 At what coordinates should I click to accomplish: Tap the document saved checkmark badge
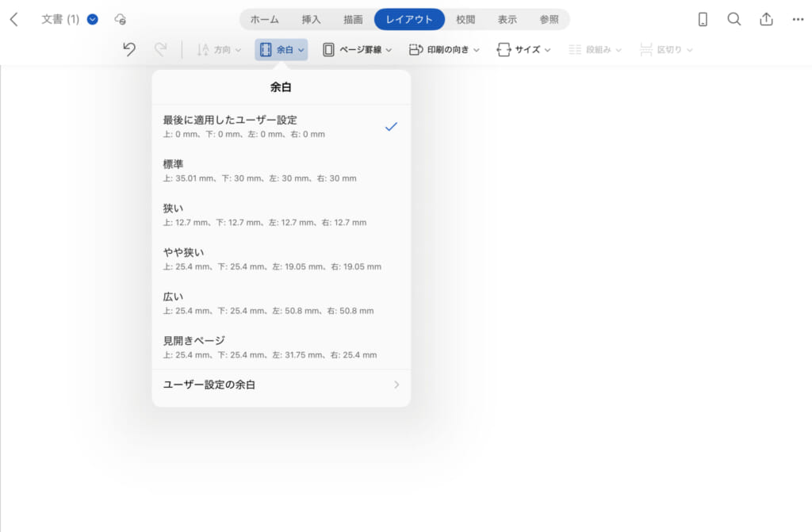(x=92, y=18)
